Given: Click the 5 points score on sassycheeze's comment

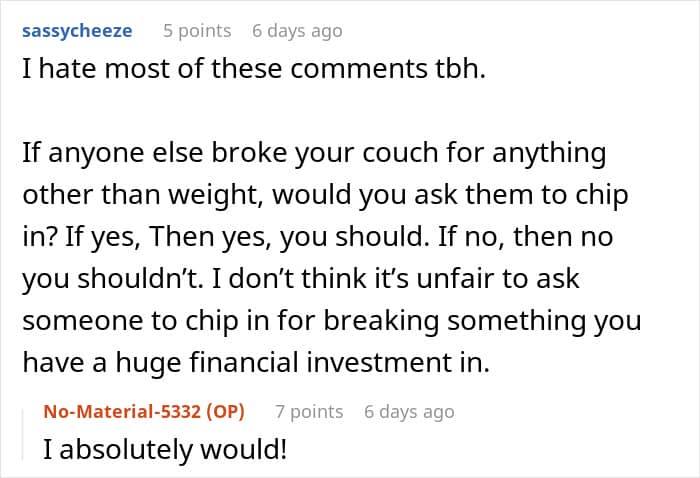Looking at the screenshot, I should click(197, 31).
